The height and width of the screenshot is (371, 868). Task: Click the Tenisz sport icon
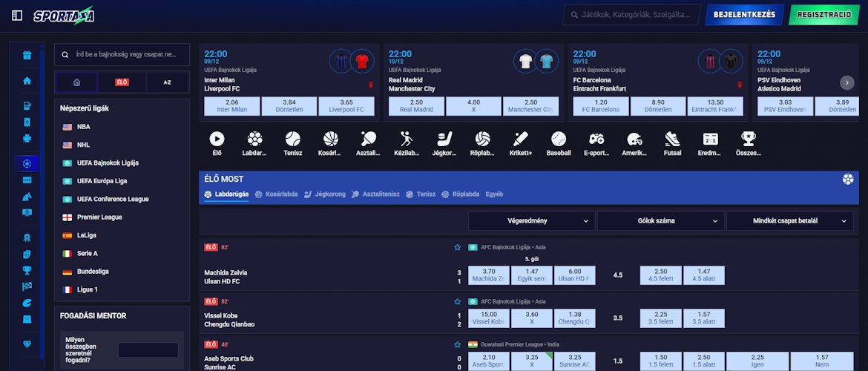tap(292, 139)
